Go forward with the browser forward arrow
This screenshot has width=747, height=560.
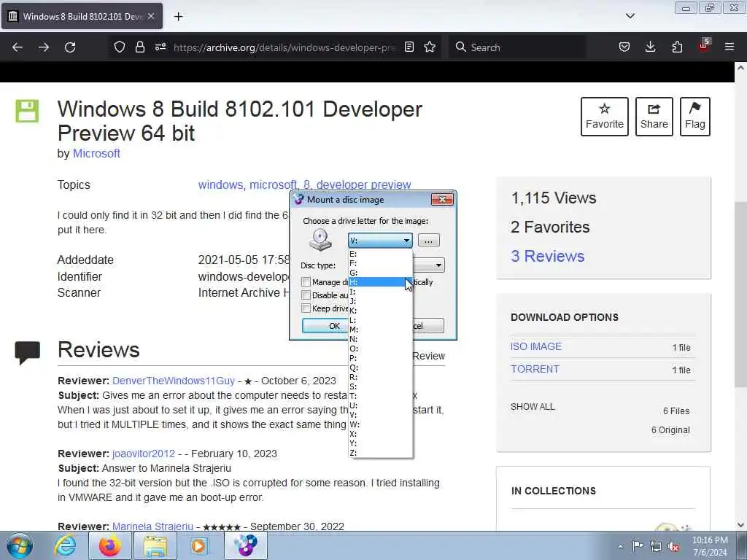coord(44,47)
